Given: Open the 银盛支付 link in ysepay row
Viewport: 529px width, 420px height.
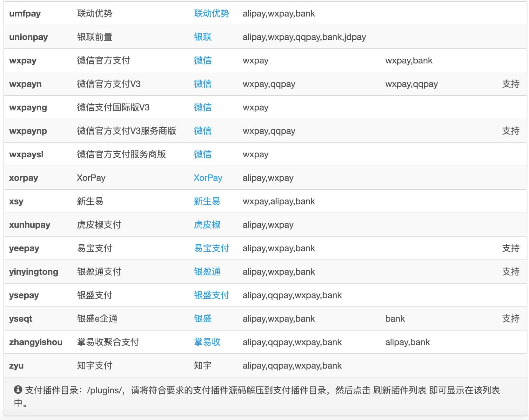Looking at the screenshot, I should point(211,295).
